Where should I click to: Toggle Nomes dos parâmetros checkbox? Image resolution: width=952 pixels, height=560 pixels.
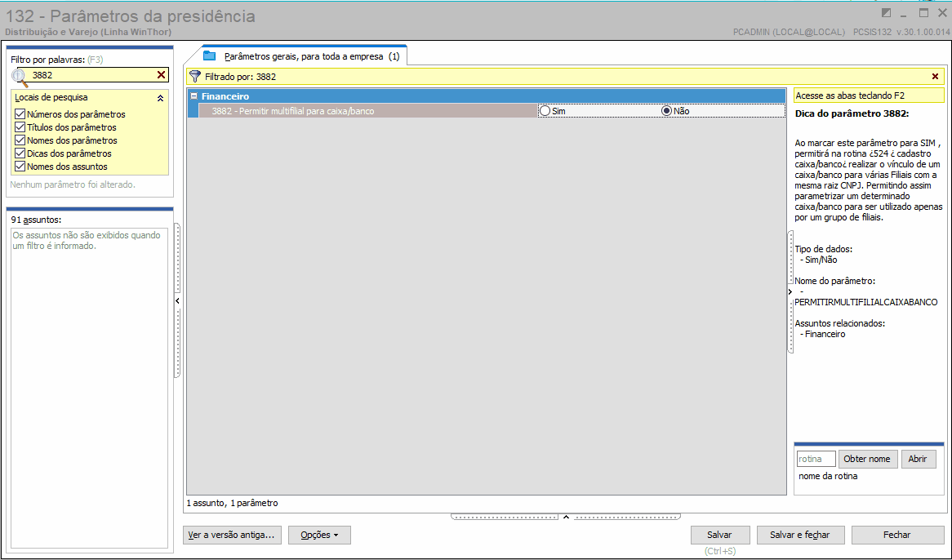(x=20, y=140)
